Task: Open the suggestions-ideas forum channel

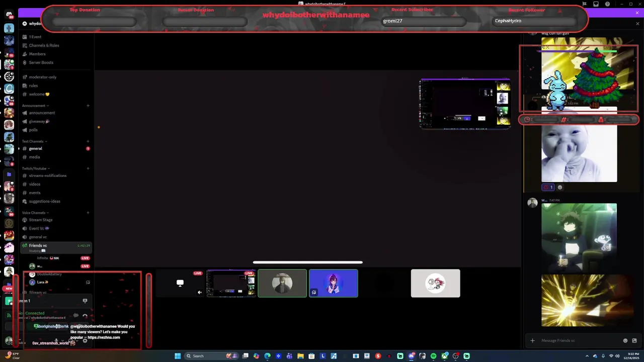Action: tap(44, 201)
